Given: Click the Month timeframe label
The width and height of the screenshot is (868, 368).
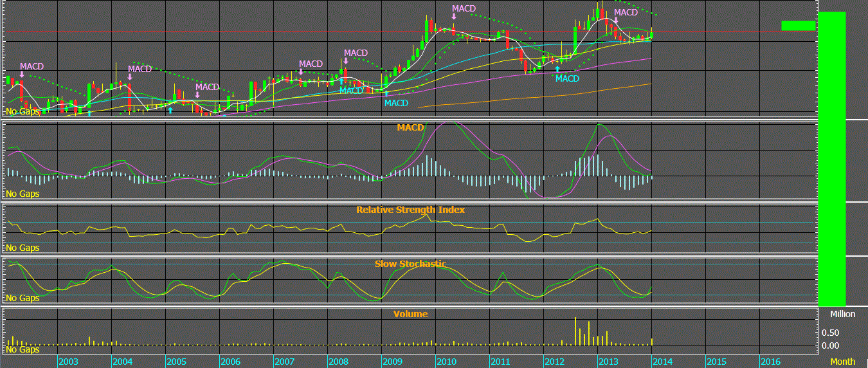Looking at the screenshot, I should [843, 362].
